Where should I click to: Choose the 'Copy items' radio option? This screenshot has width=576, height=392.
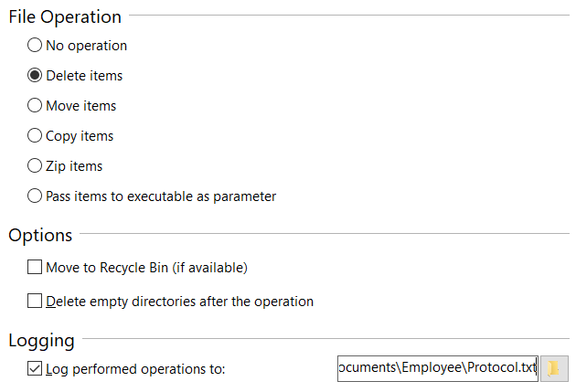[x=35, y=135]
